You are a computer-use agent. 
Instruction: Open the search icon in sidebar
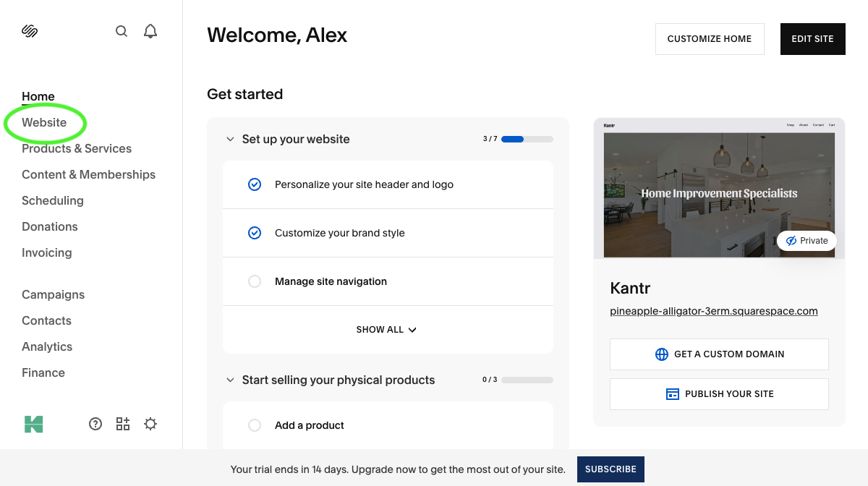pos(122,31)
